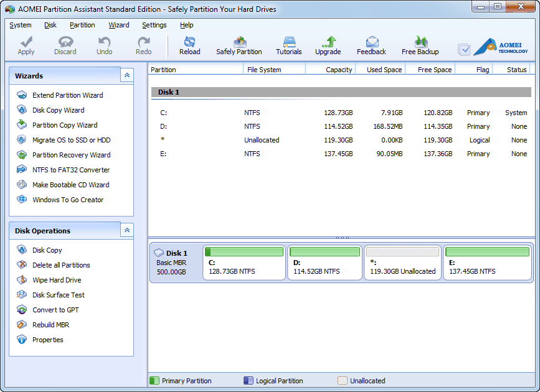Click the Wipe Hard Drive icon
The image size is (540, 392).
pos(22,279)
